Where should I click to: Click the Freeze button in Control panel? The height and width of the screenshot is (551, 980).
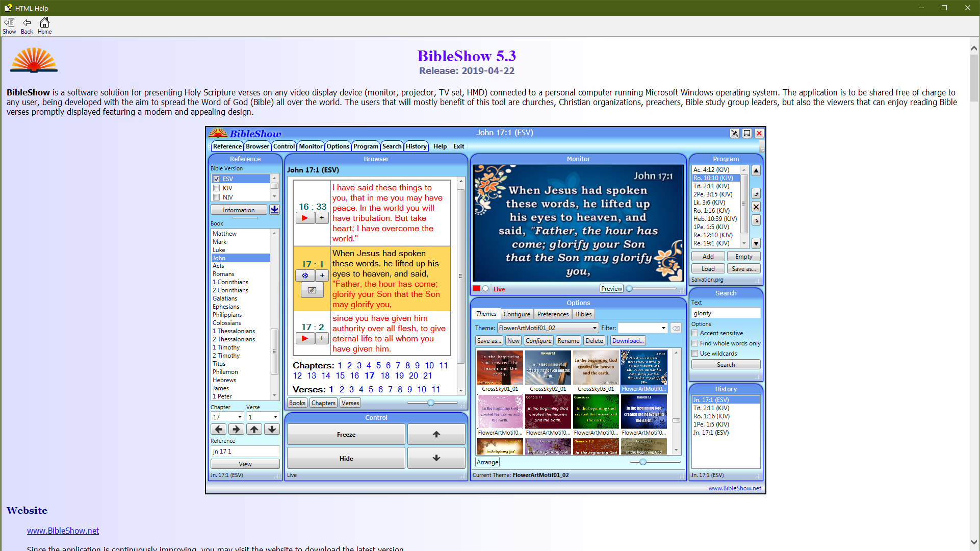pos(346,435)
